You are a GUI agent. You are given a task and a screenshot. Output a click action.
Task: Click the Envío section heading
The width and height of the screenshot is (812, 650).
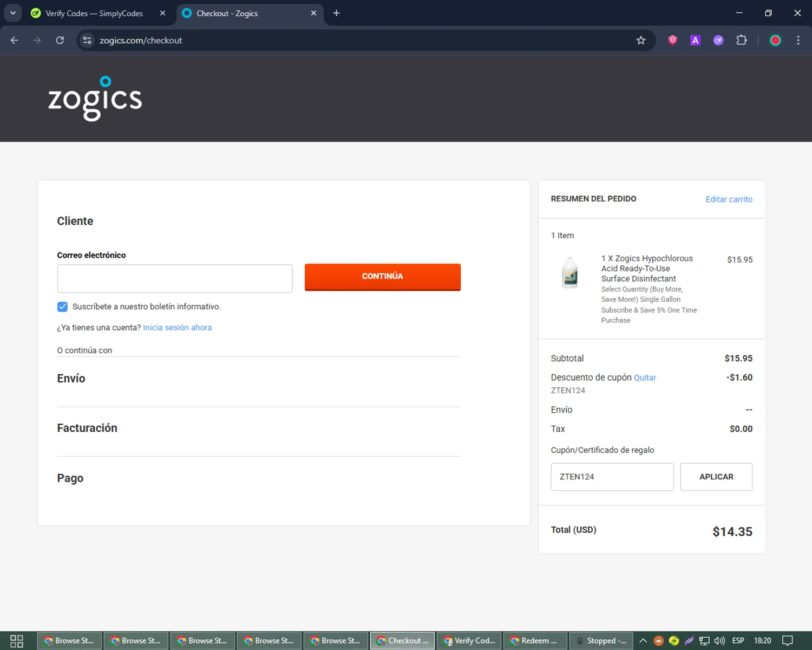pos(71,379)
